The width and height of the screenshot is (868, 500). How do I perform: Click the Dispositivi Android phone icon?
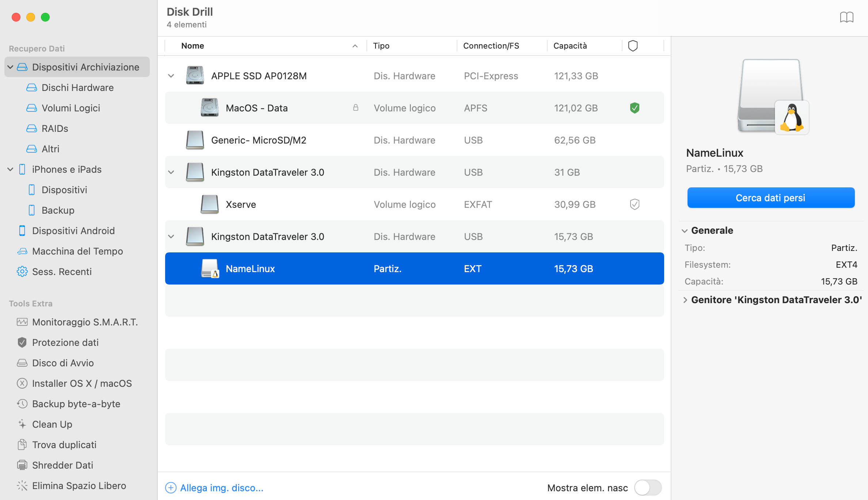pos(22,231)
